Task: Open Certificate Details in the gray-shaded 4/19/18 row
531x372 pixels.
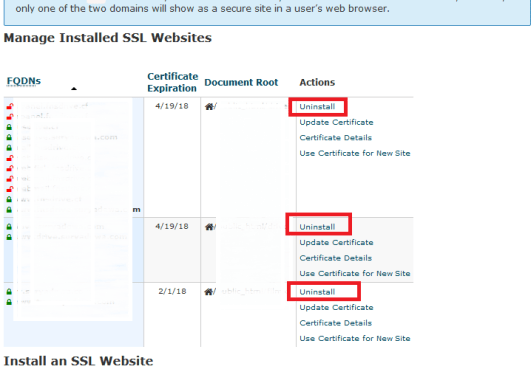Action: [x=336, y=258]
